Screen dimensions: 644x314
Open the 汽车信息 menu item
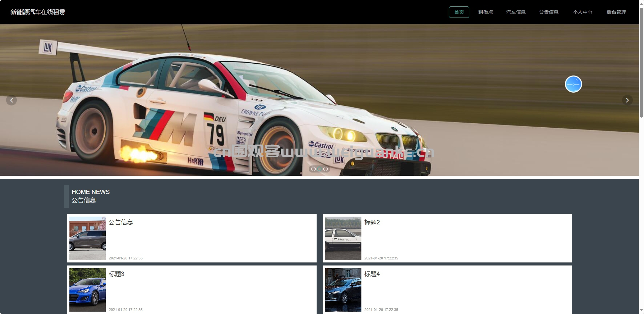click(516, 12)
